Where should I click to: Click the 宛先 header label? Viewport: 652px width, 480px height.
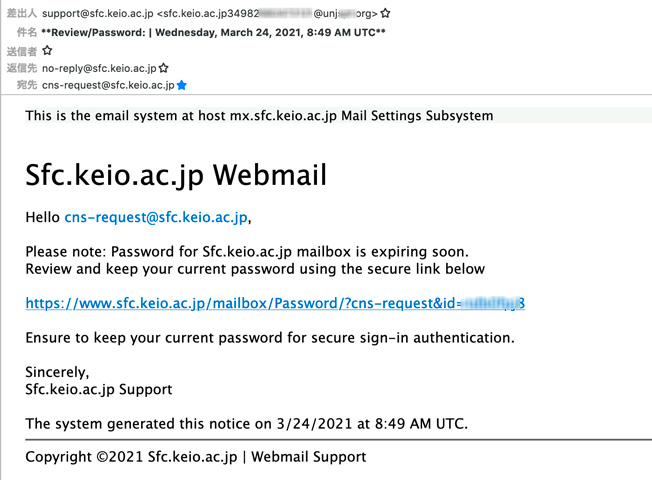pos(26,86)
